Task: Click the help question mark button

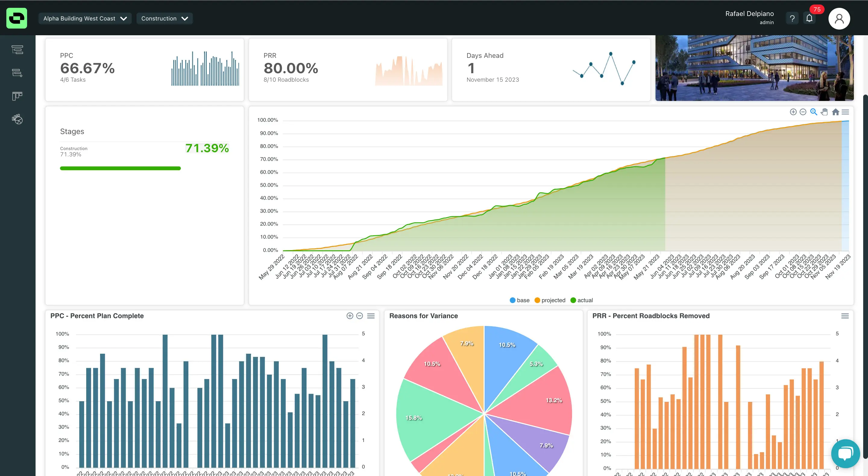Action: (x=792, y=18)
